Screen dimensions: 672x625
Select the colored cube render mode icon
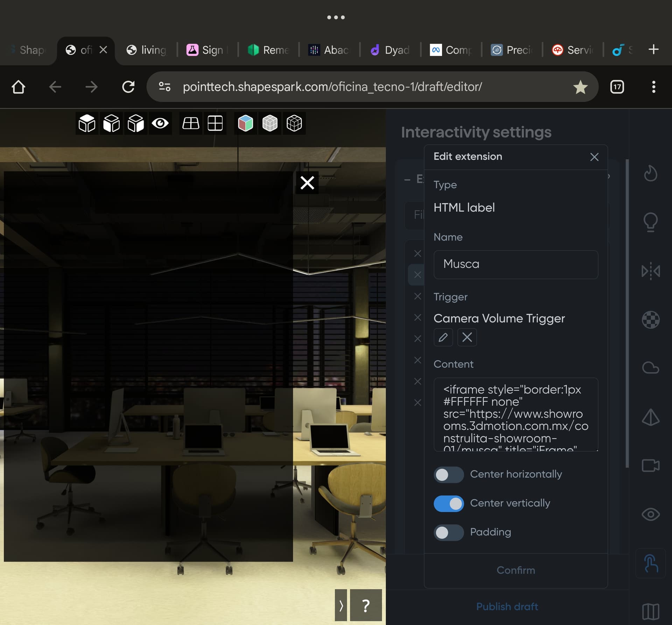tap(245, 123)
